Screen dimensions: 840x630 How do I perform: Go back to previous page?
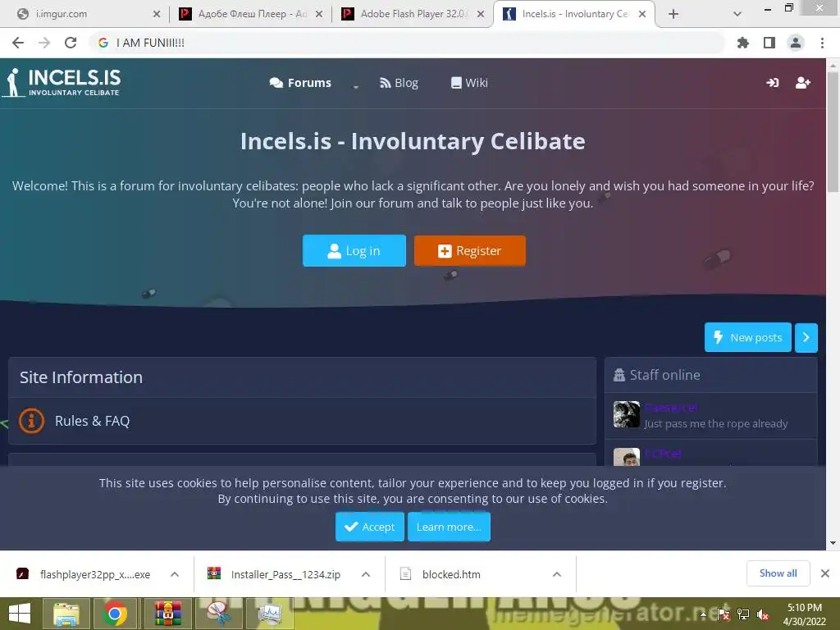point(18,43)
